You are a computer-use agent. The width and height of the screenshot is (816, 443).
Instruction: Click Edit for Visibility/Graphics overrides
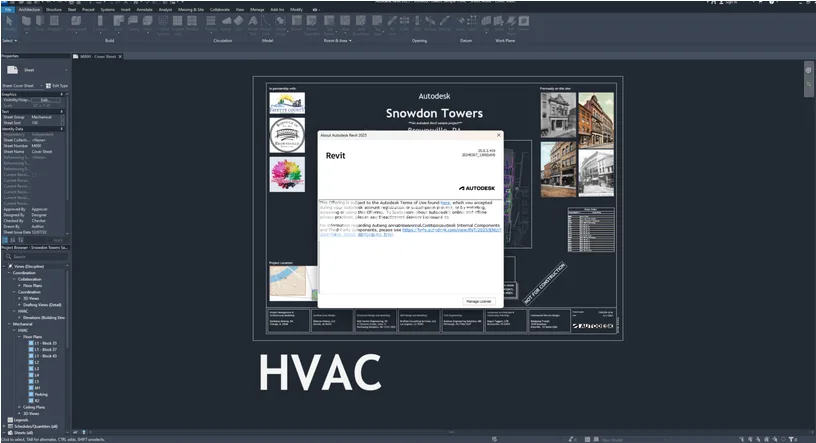point(46,100)
